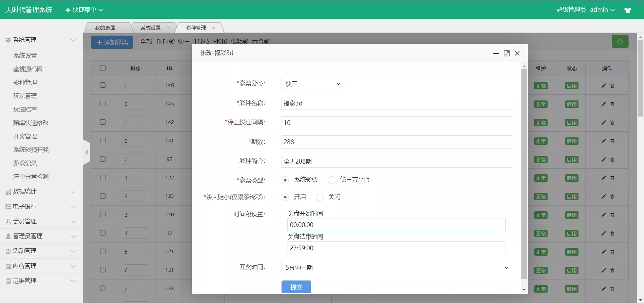The width and height of the screenshot is (644, 303).
Task: Edit the lottery in the first table row
Action: 603,85
